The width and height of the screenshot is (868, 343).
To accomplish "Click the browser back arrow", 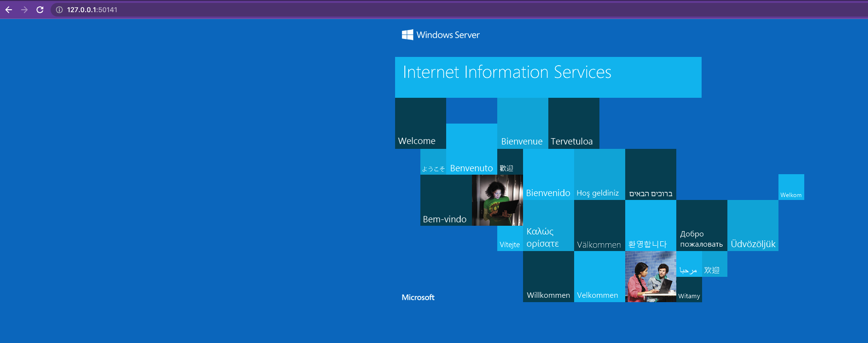I will pos(9,10).
